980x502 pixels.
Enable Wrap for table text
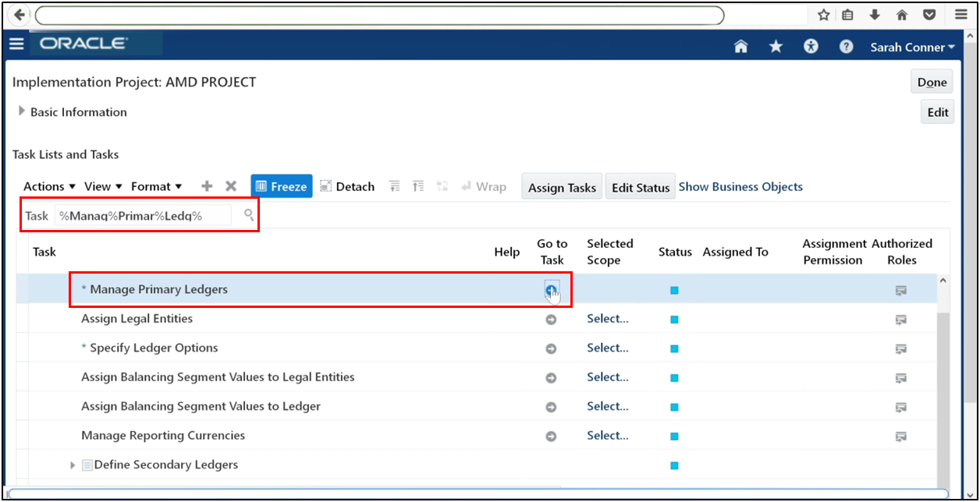[484, 186]
